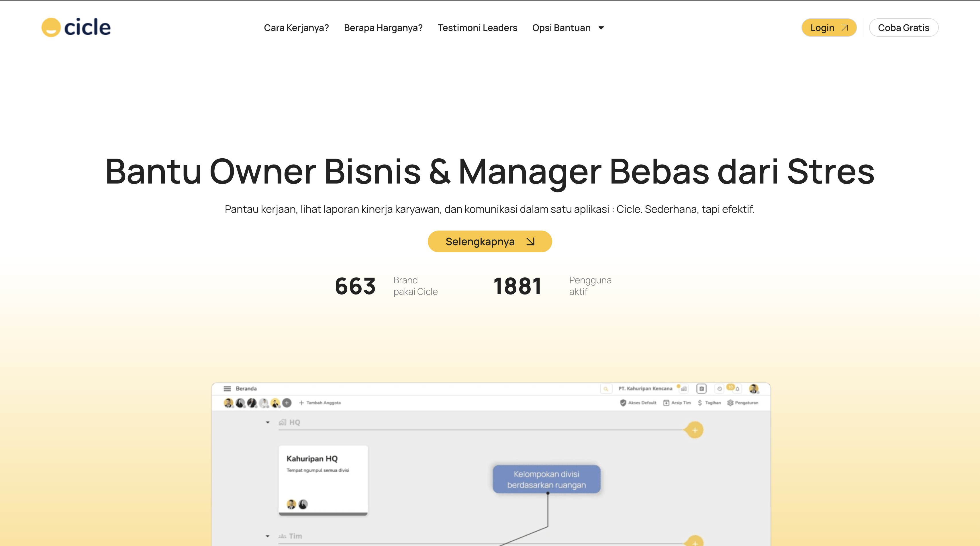Click arrow icon in Login button

tap(844, 28)
